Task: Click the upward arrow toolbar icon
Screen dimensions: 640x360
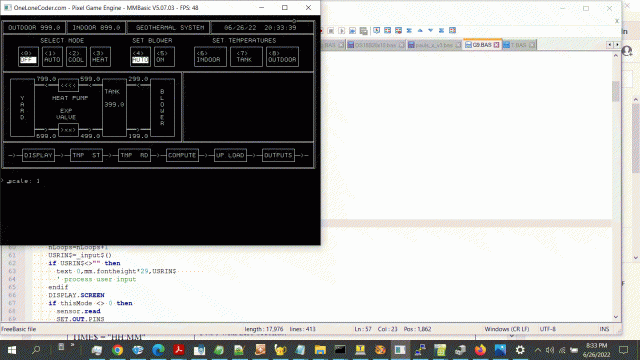Action: pyautogui.click(x=420, y=31)
